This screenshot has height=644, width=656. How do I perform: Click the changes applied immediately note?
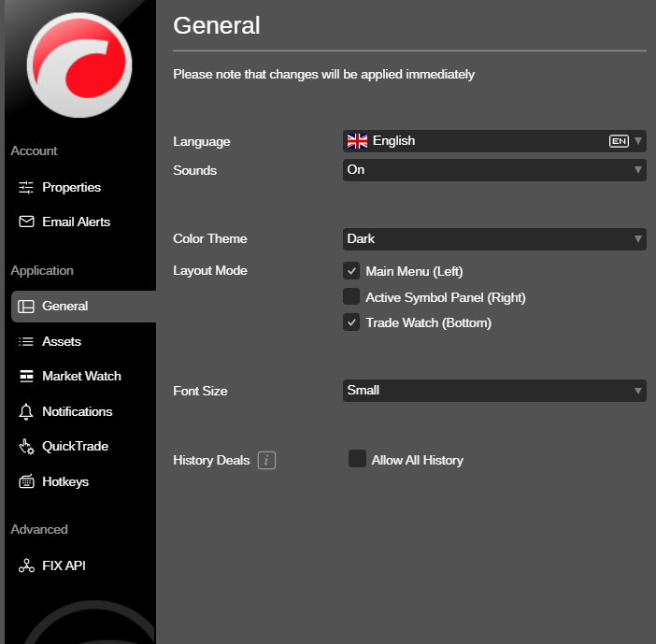pos(324,75)
